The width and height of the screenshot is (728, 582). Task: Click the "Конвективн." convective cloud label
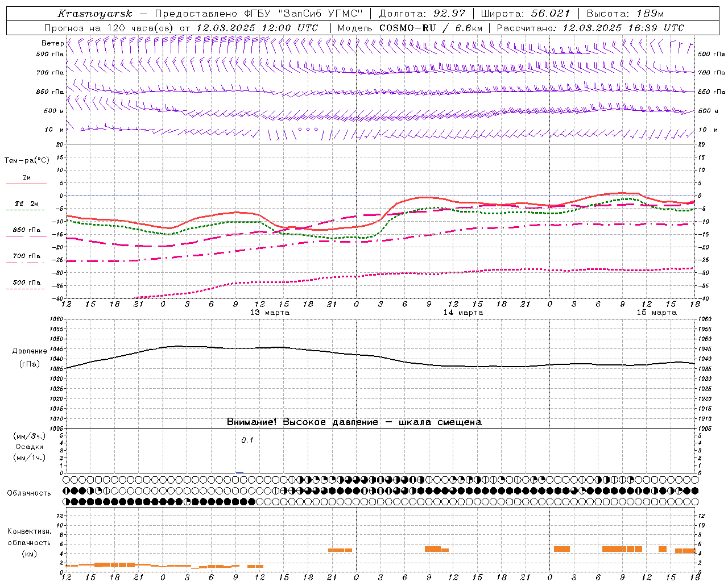click(x=29, y=531)
